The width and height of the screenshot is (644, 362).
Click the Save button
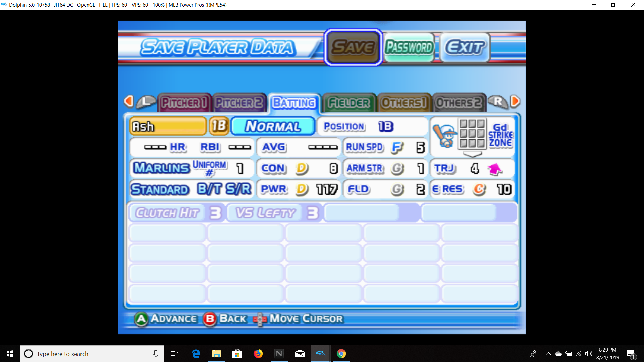[353, 47]
